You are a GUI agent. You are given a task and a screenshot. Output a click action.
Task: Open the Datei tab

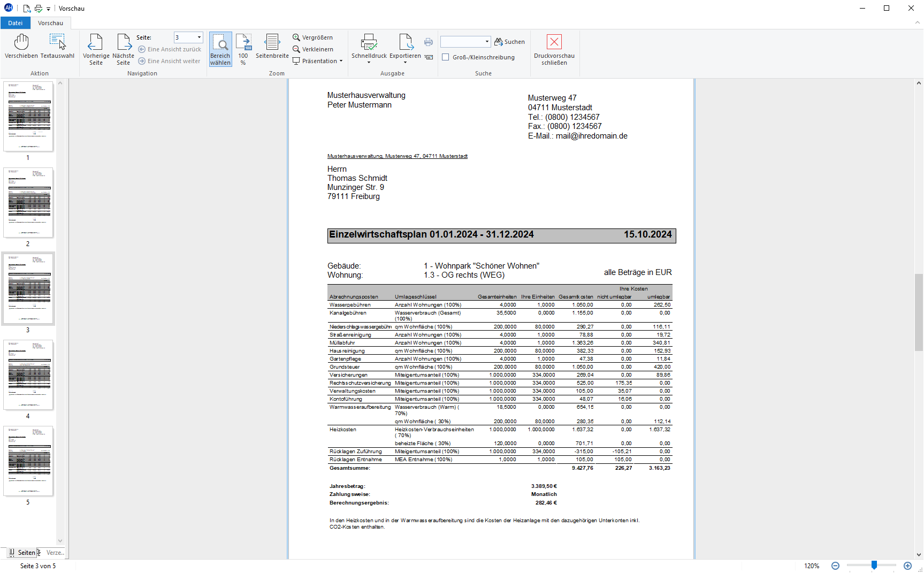(x=16, y=23)
